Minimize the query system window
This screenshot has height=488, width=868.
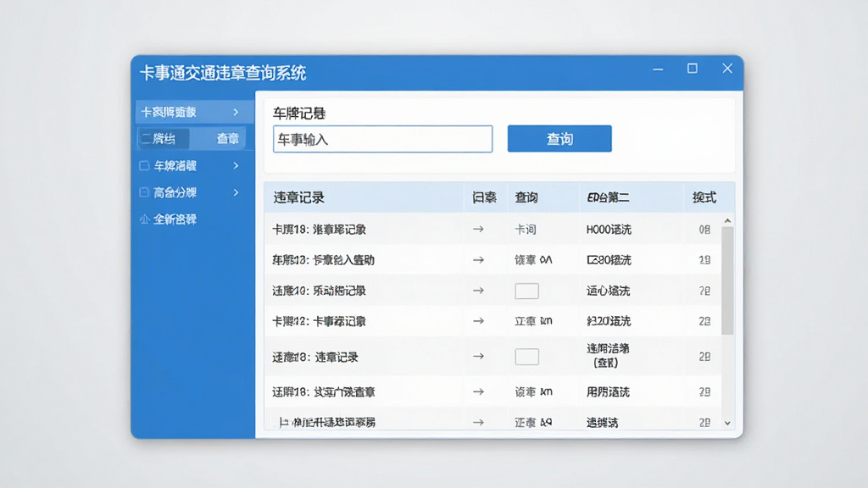658,69
